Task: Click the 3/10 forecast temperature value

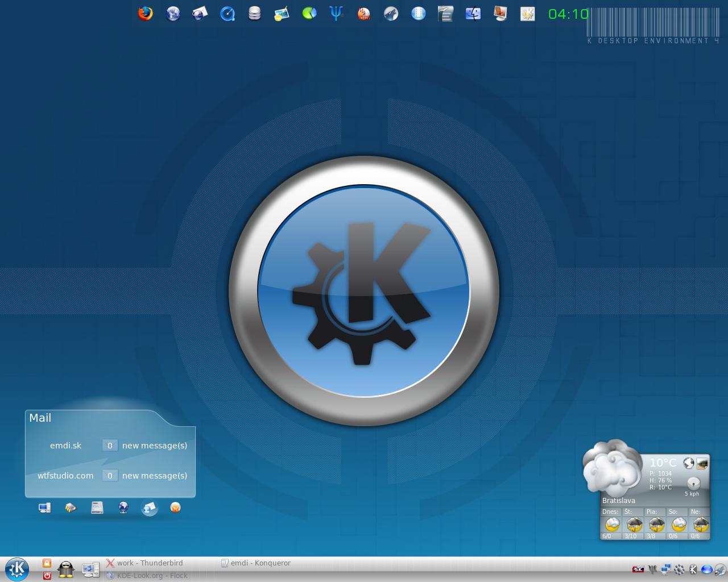Action: click(630, 536)
